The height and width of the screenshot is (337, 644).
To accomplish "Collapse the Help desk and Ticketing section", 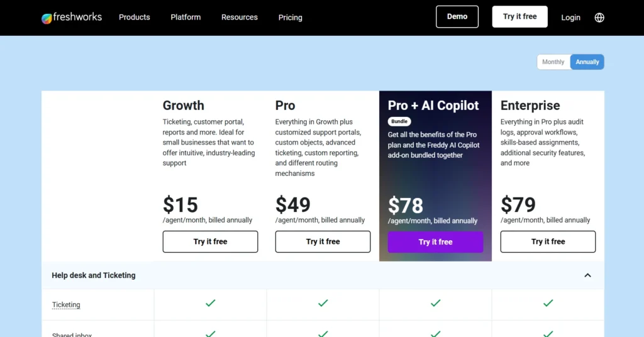I will coord(587,275).
